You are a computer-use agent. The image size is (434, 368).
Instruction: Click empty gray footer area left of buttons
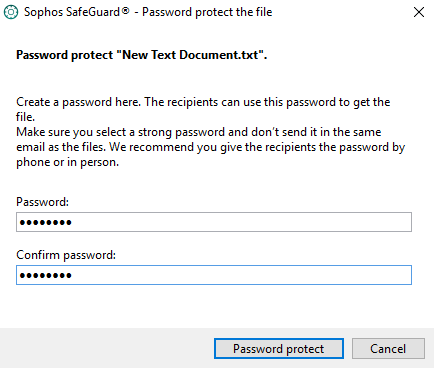pyautogui.click(x=107, y=348)
